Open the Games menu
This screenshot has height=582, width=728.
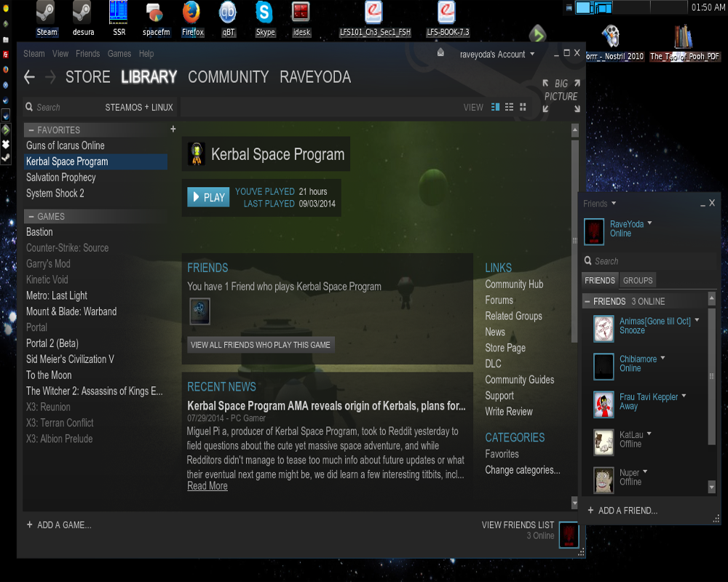click(119, 53)
